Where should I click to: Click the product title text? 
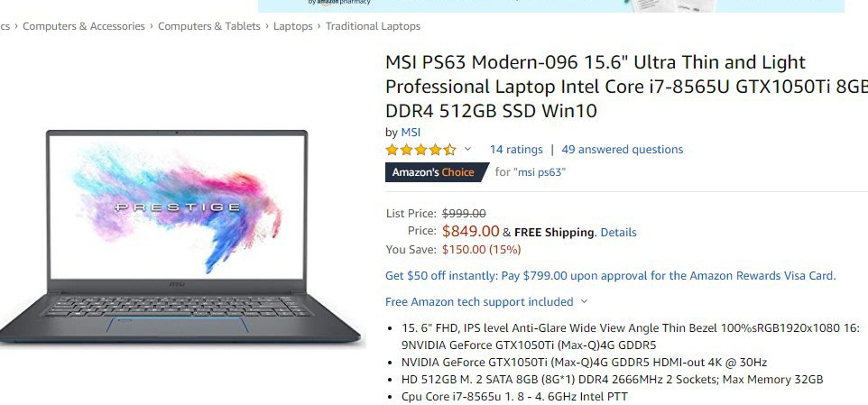(627, 87)
